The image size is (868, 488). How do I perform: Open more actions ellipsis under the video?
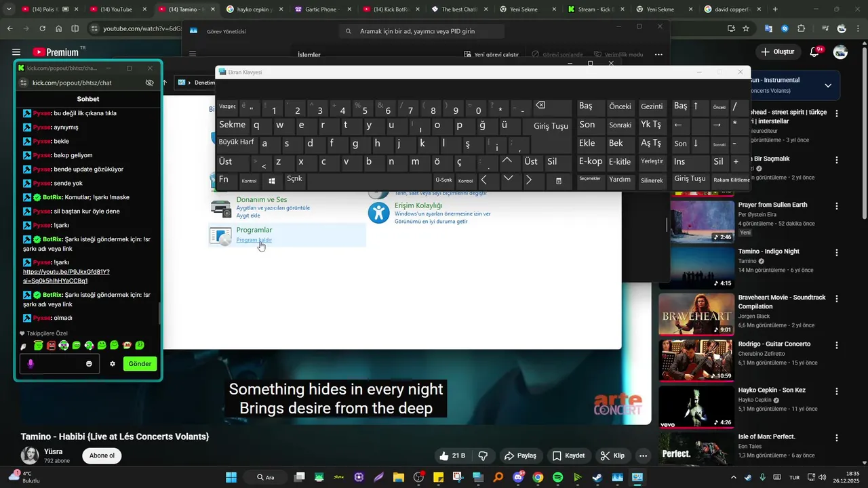tap(644, 455)
